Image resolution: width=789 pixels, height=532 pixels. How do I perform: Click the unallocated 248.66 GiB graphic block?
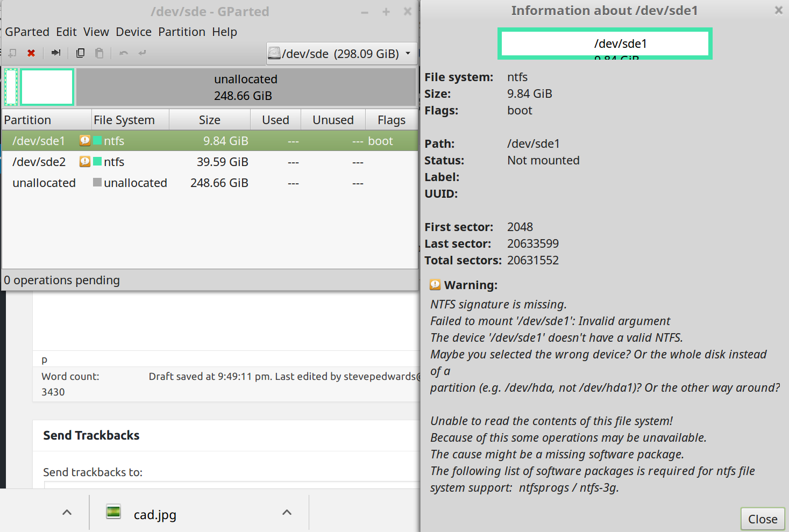[245, 87]
